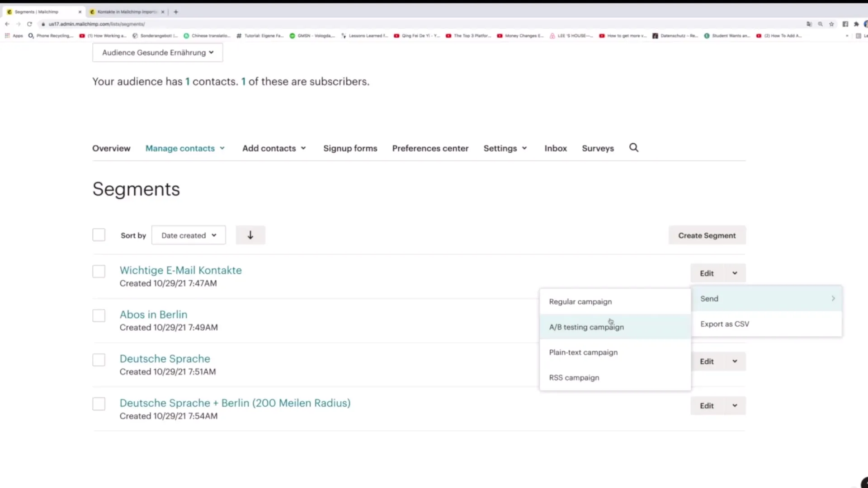Open the Phone Recycling bookmark
The image size is (868, 488).
[51, 36]
